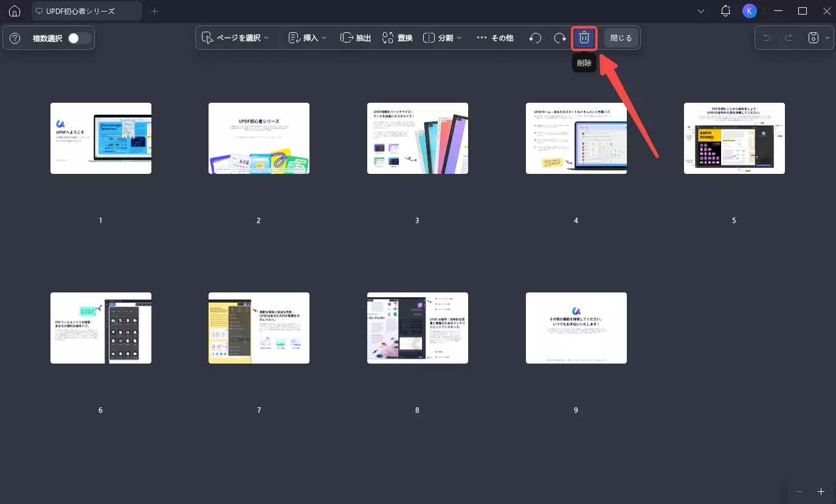Redo the last action

789,38
